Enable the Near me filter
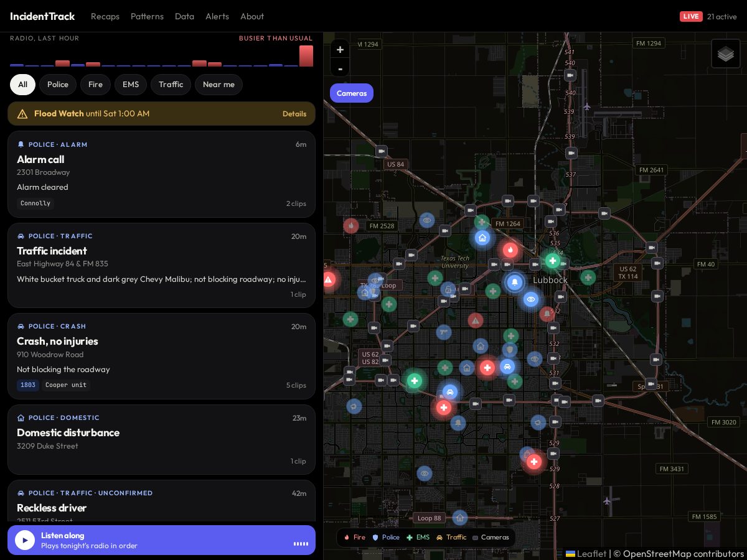Viewport: 747px width, 560px height. coord(218,85)
